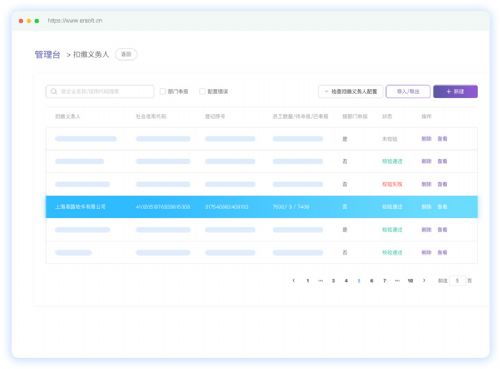The width and height of the screenshot is (500, 369).
Task: Select page 6 in the pagination
Action: [x=371, y=281]
